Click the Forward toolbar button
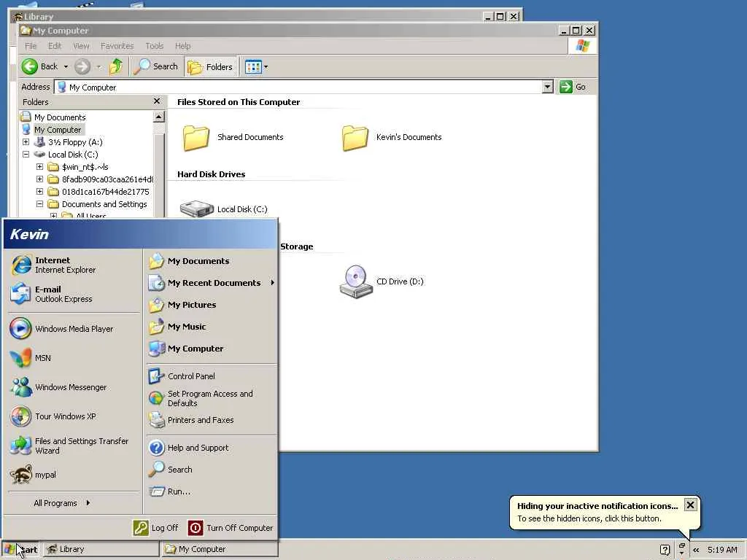The width and height of the screenshot is (747, 560). click(82, 66)
